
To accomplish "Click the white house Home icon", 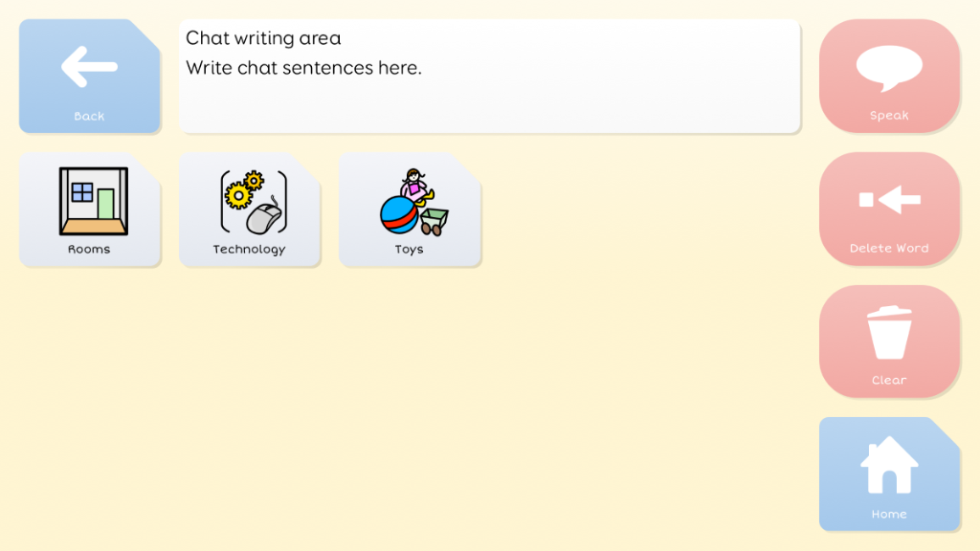I will point(889,465).
